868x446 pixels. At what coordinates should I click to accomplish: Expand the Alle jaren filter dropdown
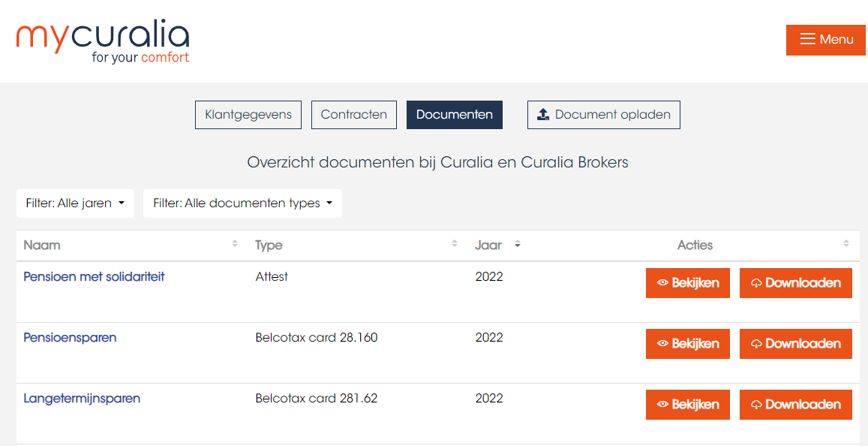tap(75, 203)
